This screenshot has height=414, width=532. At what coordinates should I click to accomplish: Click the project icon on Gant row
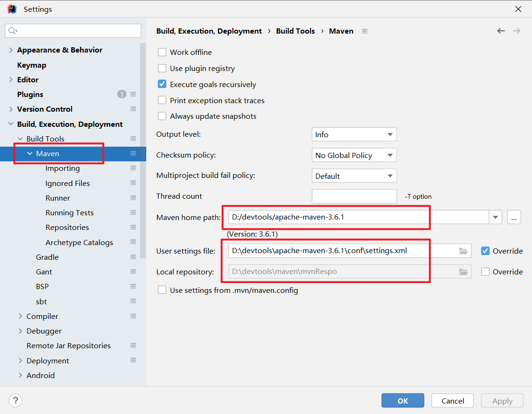click(x=133, y=272)
